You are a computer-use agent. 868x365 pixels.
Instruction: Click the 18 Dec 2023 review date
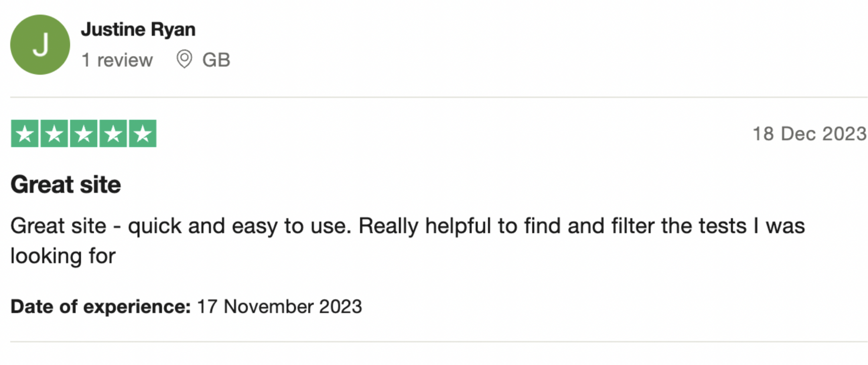point(809,134)
